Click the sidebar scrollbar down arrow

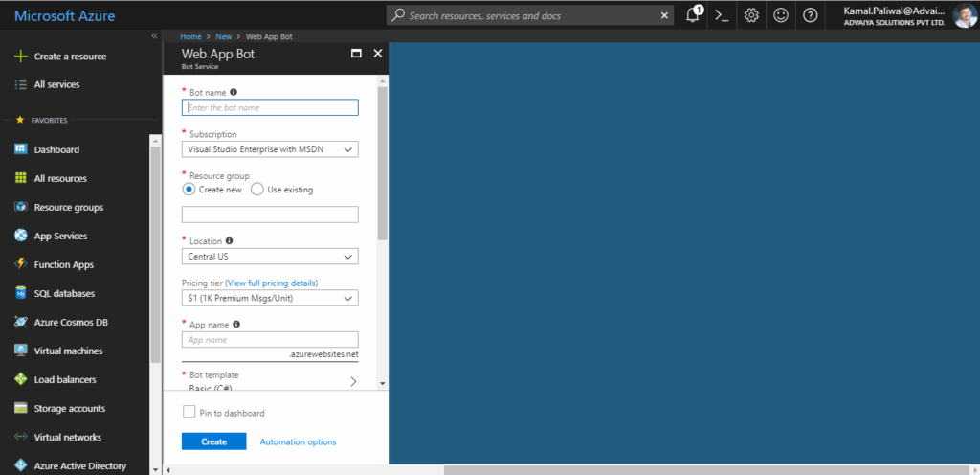[155, 468]
